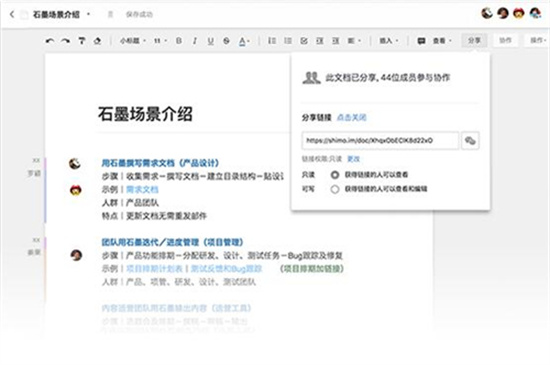Apply strikethrough formatting

pos(226,41)
